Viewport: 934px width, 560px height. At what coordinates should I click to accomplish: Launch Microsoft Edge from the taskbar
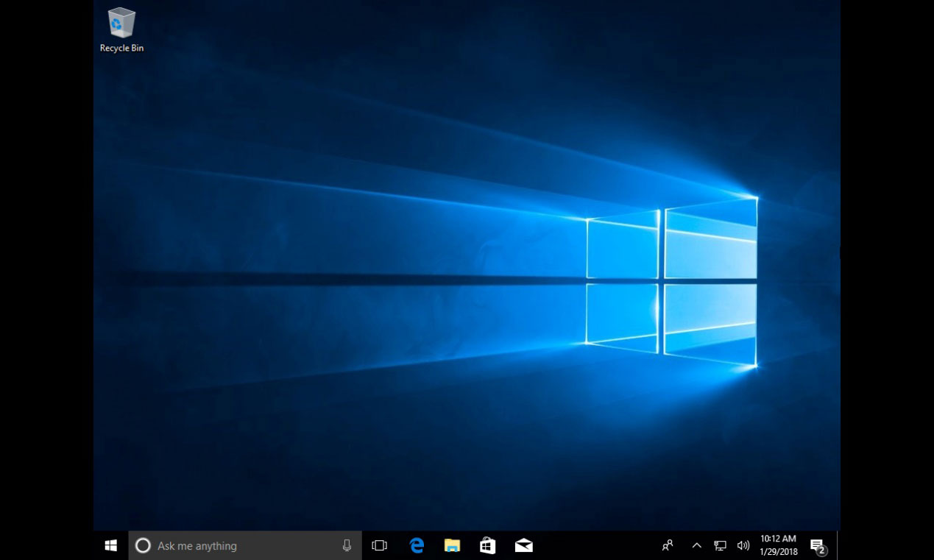pyautogui.click(x=417, y=545)
